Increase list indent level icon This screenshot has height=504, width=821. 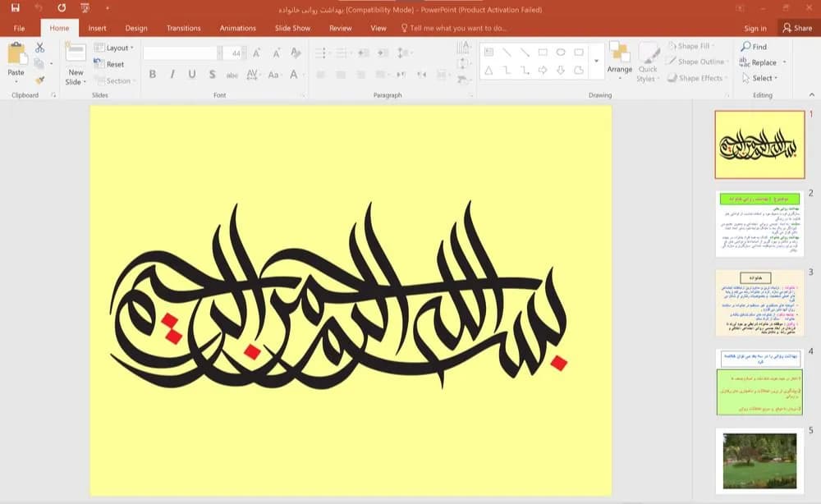[x=383, y=53]
